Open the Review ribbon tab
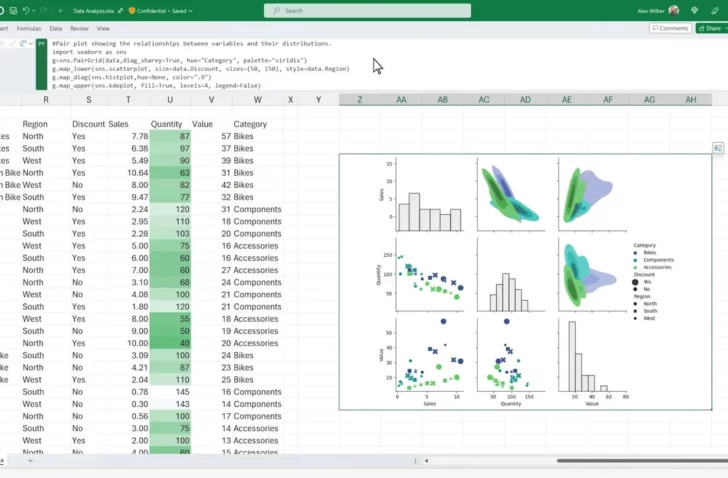Screen dimensions: 728x478 pos(79,28)
